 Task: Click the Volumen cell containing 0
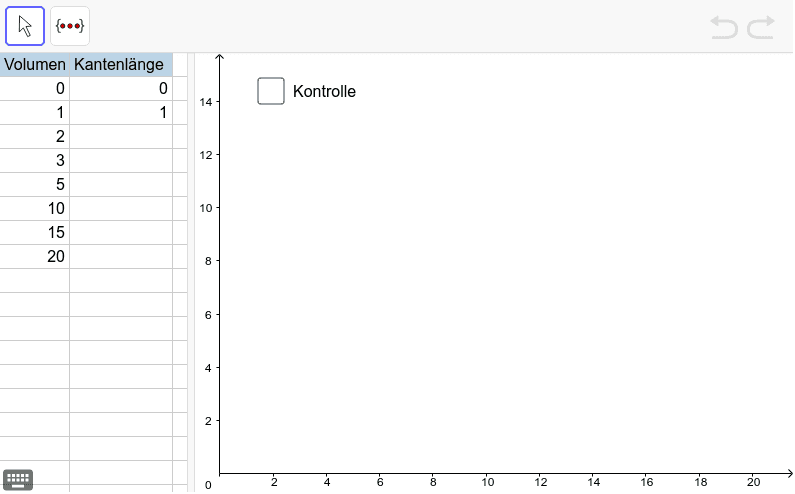(x=35, y=89)
